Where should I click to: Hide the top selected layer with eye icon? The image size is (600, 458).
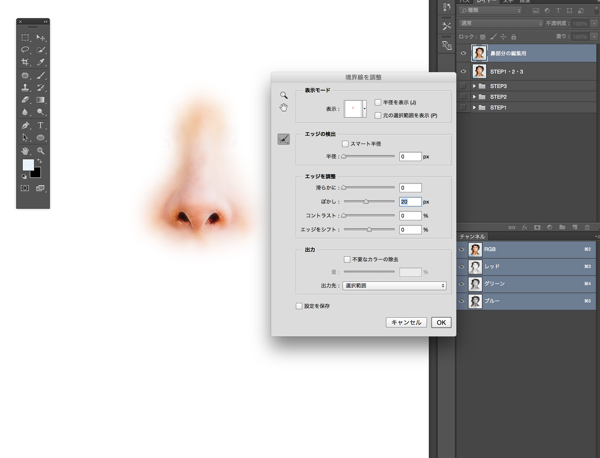pyautogui.click(x=463, y=53)
